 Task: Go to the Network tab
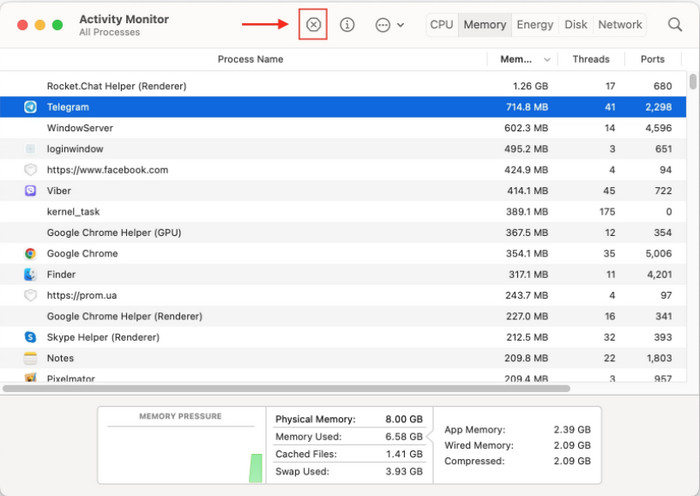620,25
